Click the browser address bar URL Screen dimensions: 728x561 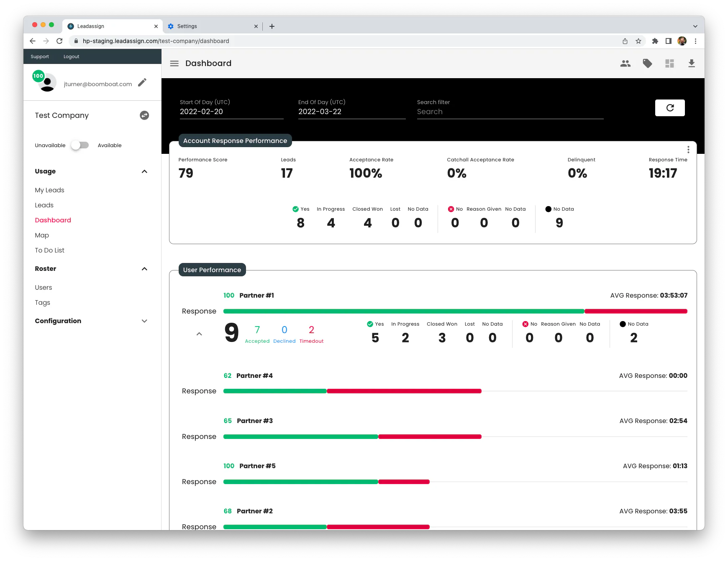[156, 41]
